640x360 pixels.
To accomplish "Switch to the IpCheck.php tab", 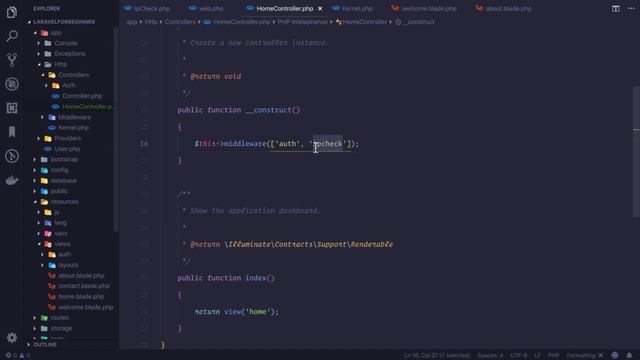I will pos(147,9).
